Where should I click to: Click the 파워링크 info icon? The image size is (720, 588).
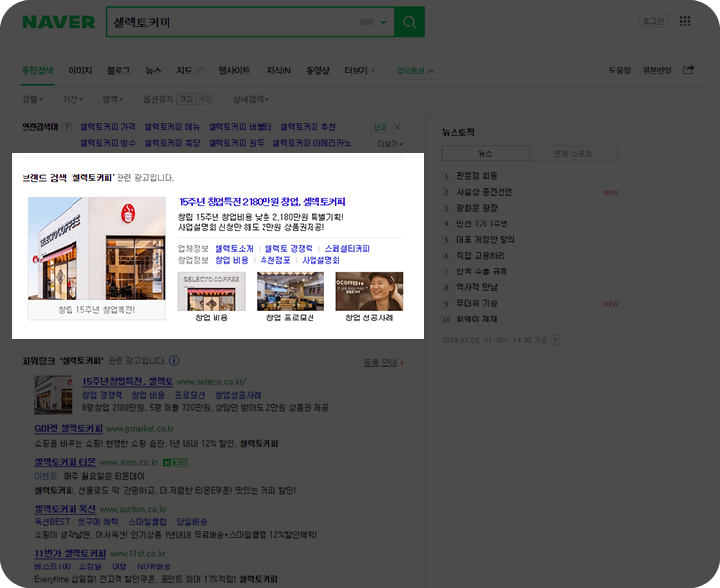pyautogui.click(x=174, y=361)
